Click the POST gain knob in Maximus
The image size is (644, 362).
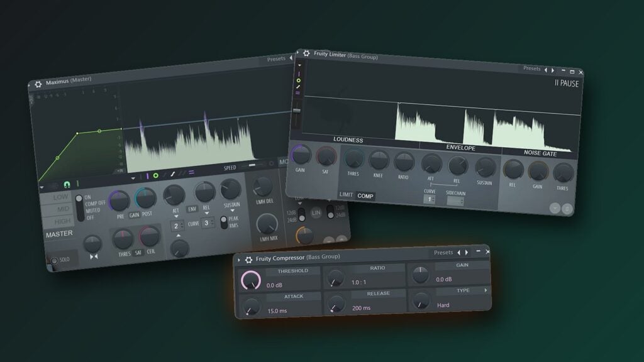pyautogui.click(x=146, y=198)
